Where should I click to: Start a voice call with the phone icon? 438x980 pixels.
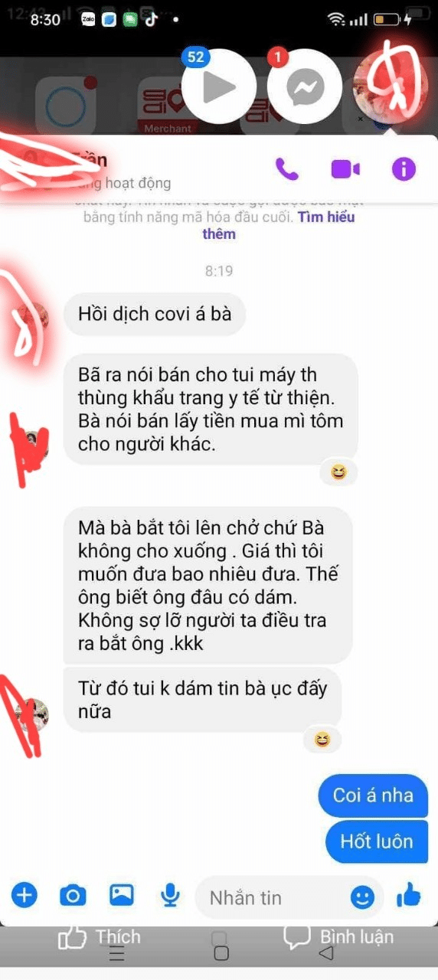tap(287, 168)
